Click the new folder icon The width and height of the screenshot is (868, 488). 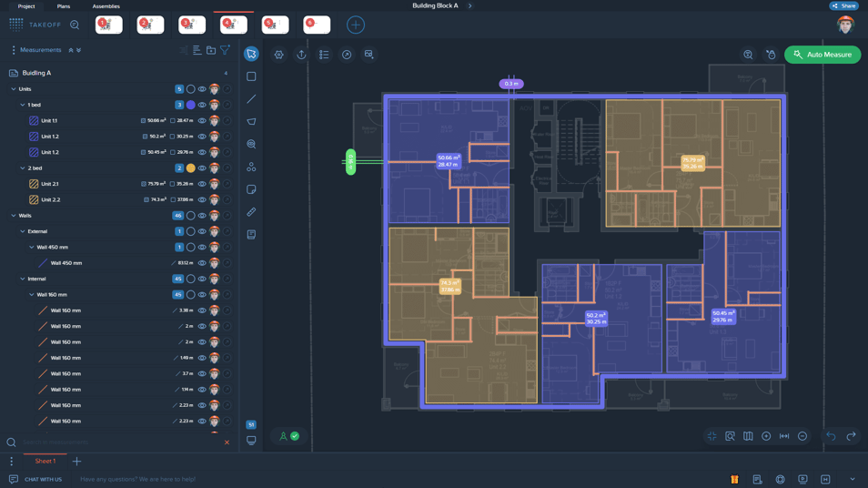point(211,50)
